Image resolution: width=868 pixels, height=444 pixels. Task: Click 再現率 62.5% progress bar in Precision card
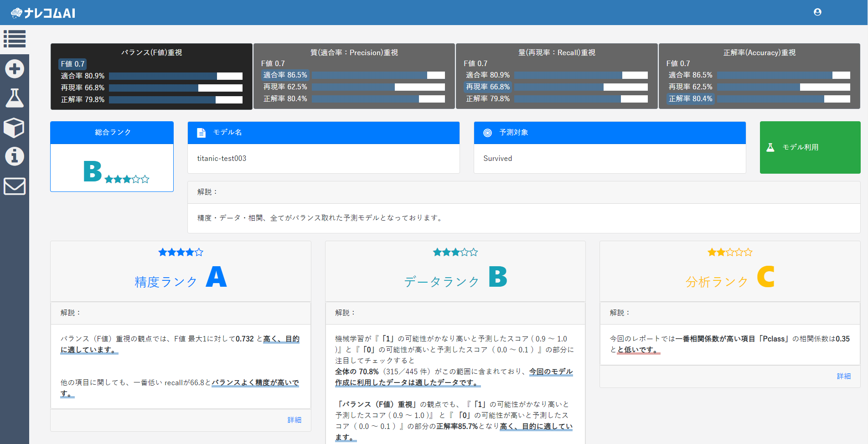pyautogui.click(x=378, y=87)
